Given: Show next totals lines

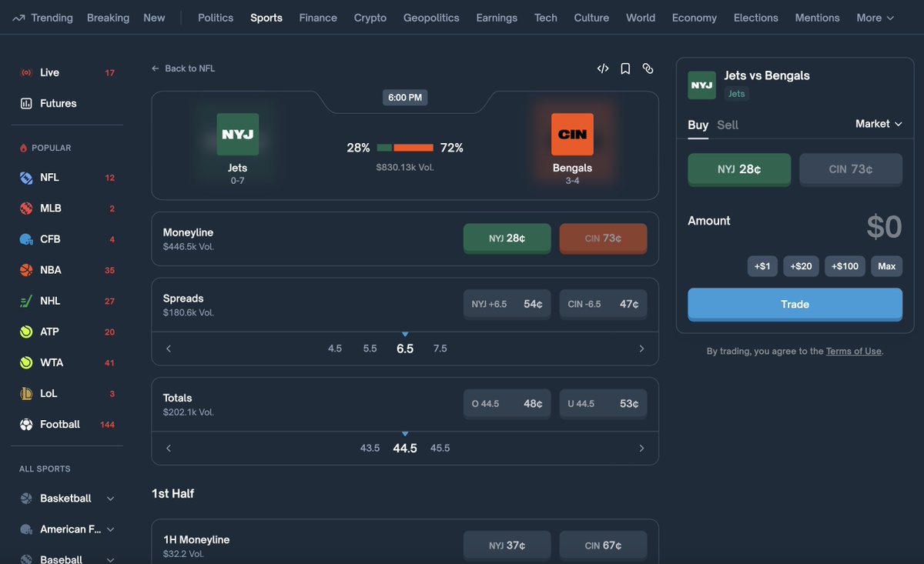Looking at the screenshot, I should click(x=641, y=448).
